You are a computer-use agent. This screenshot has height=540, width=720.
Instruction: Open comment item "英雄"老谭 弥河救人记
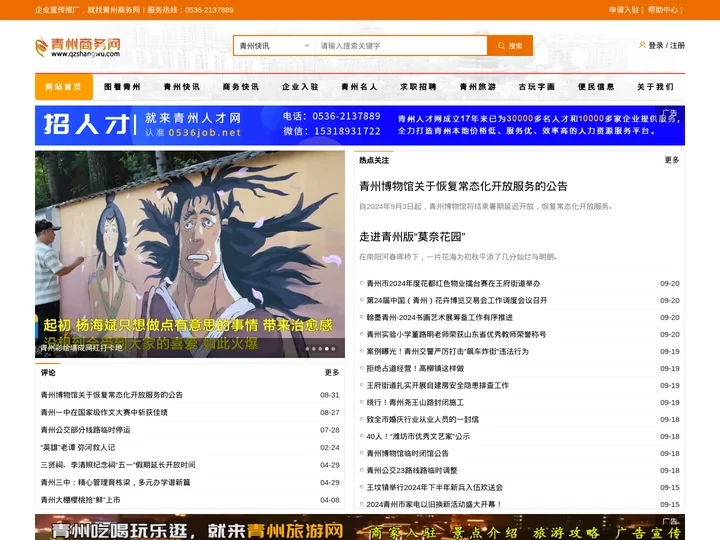click(x=78, y=447)
